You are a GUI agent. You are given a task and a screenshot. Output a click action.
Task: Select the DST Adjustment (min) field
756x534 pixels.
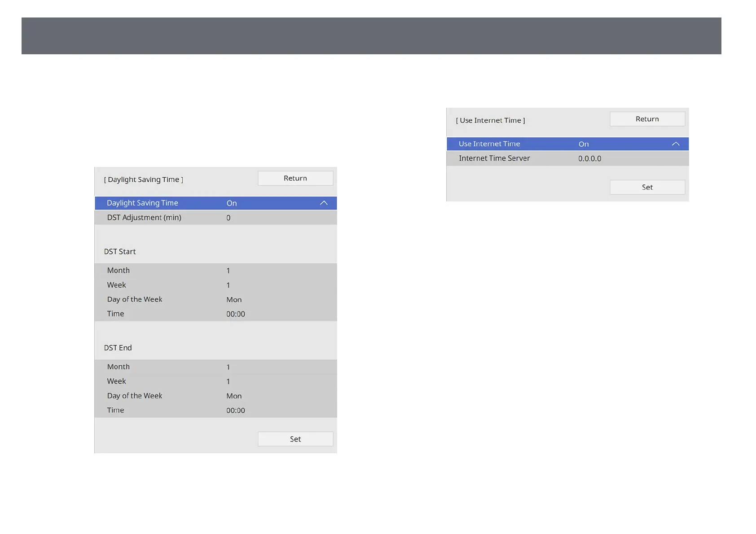tap(215, 218)
